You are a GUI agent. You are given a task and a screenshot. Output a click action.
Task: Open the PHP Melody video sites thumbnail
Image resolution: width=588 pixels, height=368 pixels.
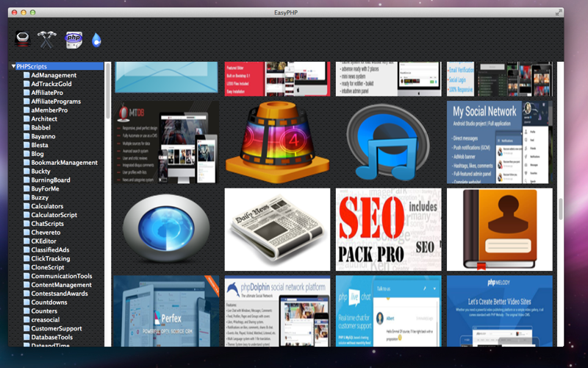pos(500,311)
